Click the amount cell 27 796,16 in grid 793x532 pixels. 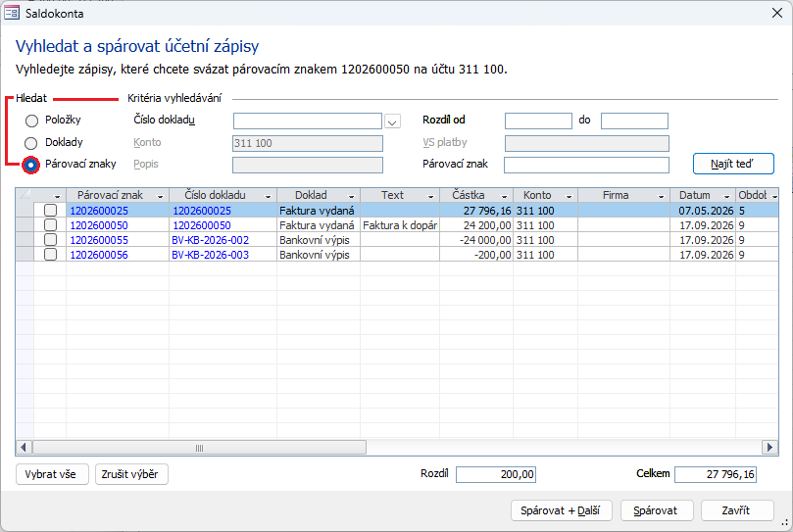click(x=476, y=211)
